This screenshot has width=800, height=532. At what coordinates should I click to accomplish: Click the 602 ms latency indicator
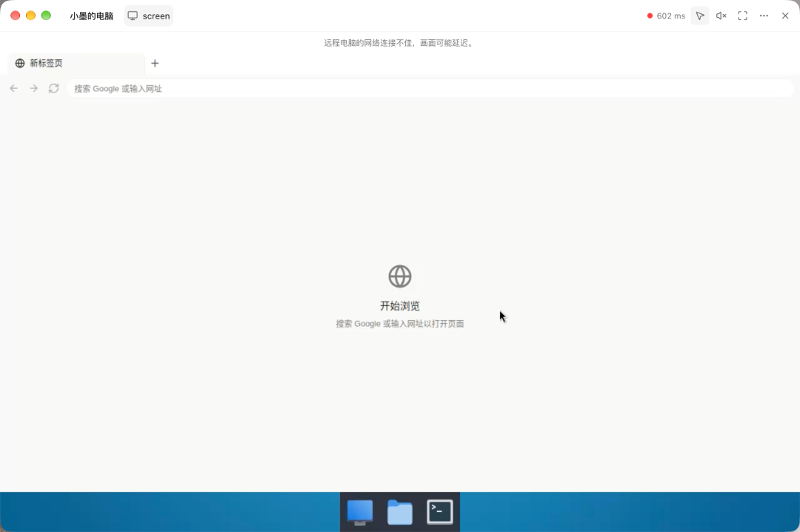(666, 16)
